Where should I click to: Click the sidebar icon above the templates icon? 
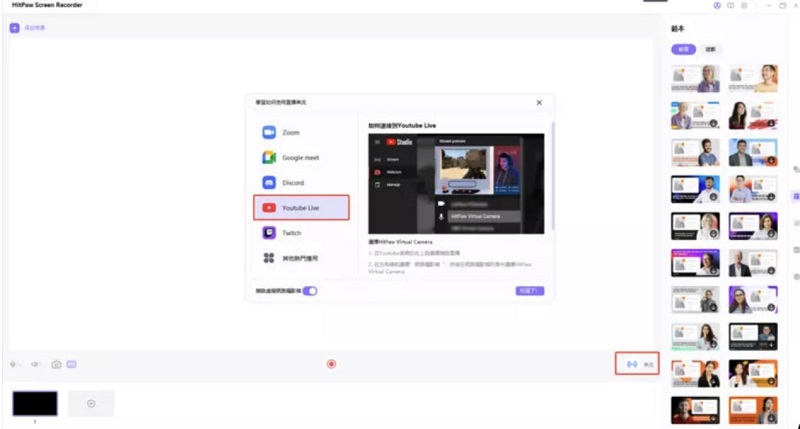click(x=796, y=169)
